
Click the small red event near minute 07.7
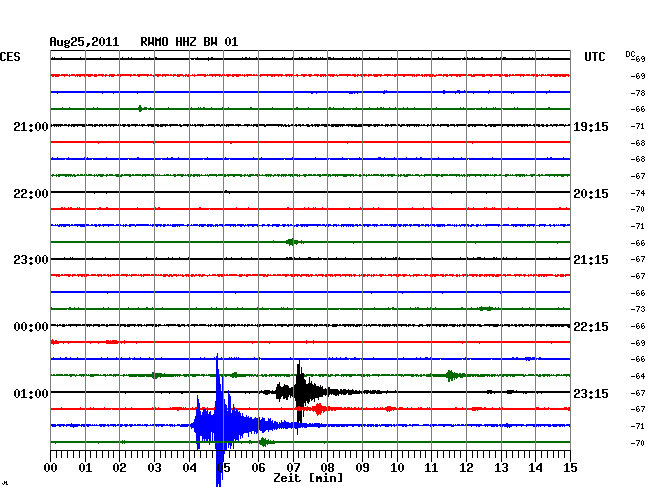point(318,409)
